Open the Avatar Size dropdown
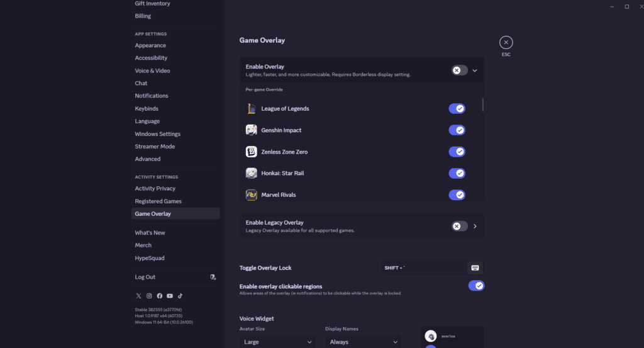Image resolution: width=644 pixels, height=348 pixels. pyautogui.click(x=278, y=342)
